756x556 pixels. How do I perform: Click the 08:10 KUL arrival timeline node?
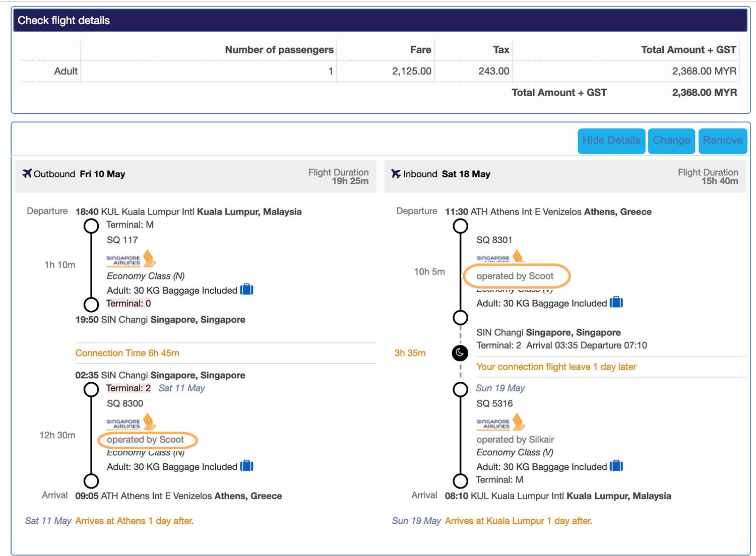tap(460, 481)
